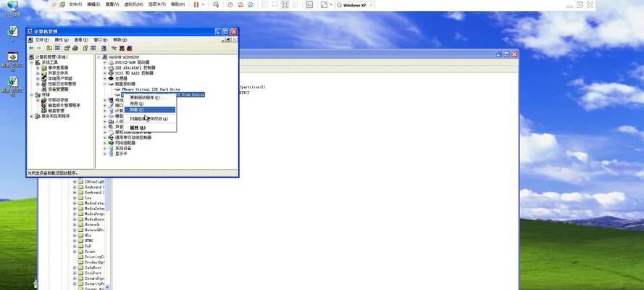Click registry tree scrollbar down arrow
644x290 pixels.
(x=108, y=286)
